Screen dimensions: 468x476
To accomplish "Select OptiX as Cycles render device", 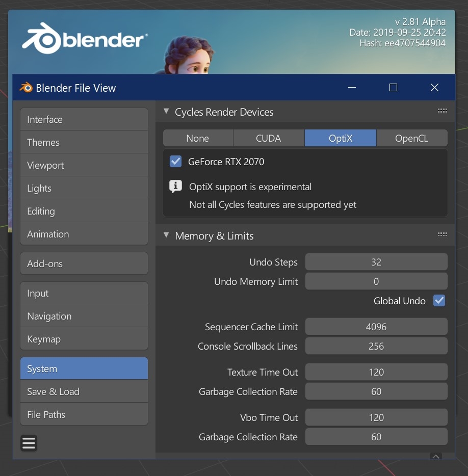I will (x=341, y=138).
